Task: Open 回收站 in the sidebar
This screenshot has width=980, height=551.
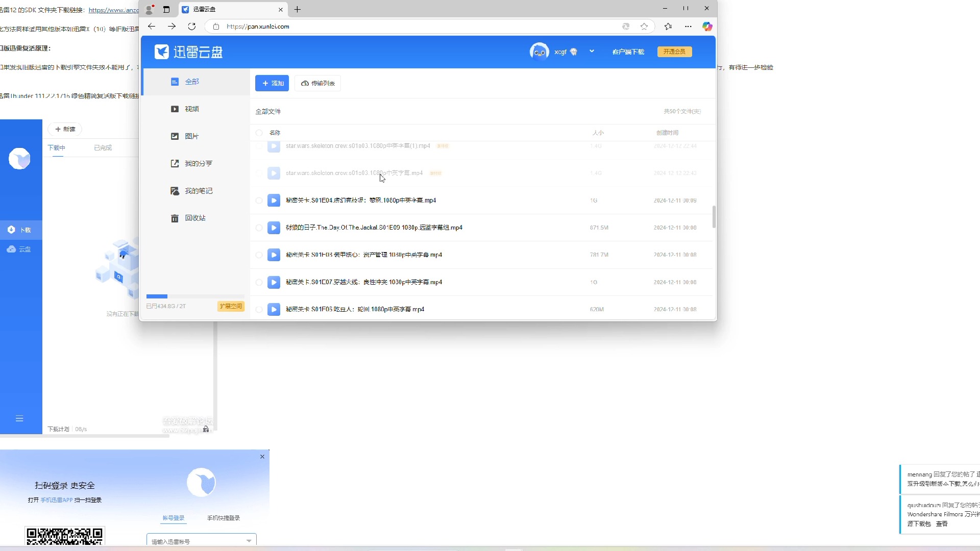Action: click(196, 218)
